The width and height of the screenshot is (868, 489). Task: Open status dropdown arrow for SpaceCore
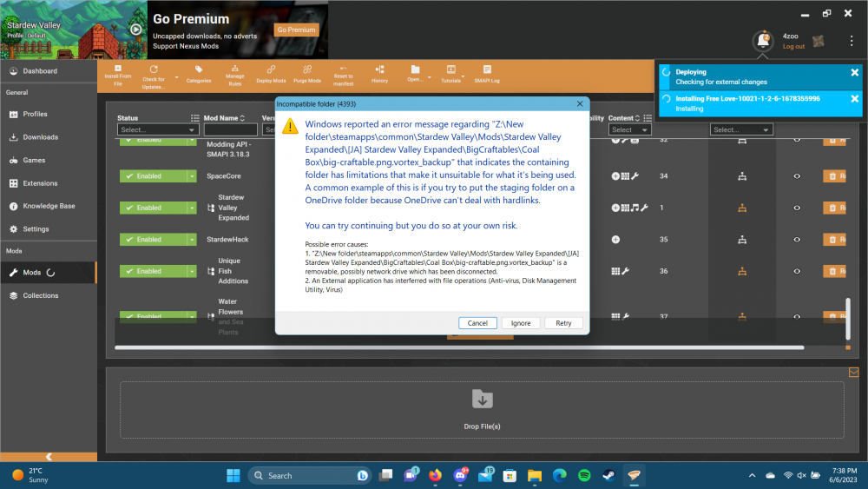coord(192,176)
